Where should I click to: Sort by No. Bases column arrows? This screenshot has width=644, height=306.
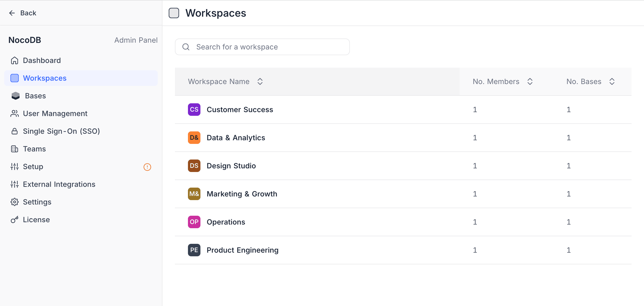click(612, 81)
